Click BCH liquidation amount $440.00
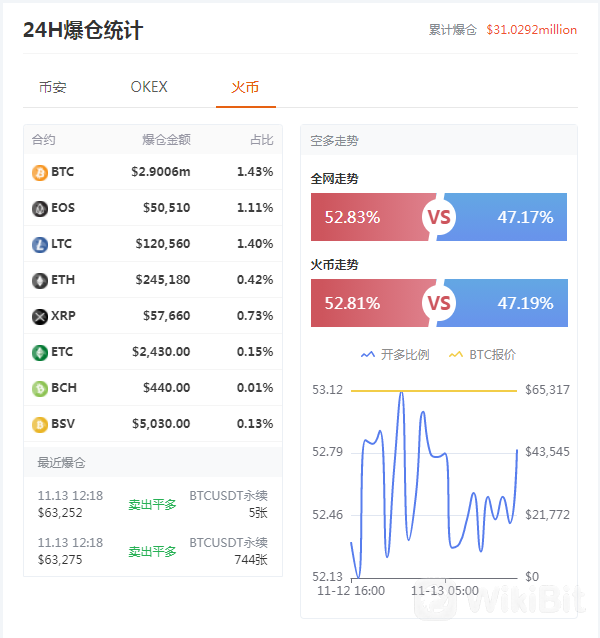 click(166, 388)
